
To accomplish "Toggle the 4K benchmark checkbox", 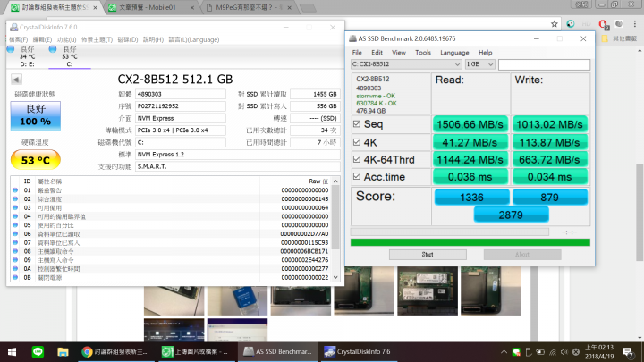I will [357, 142].
